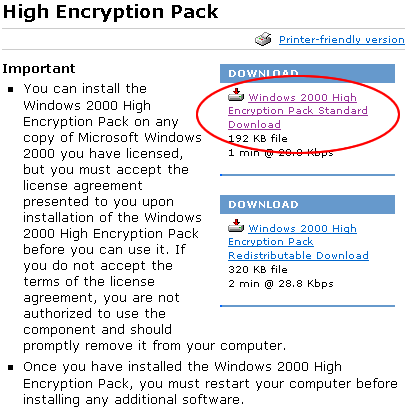
Task: Open the Printer-friendly version link
Action: click(x=342, y=40)
